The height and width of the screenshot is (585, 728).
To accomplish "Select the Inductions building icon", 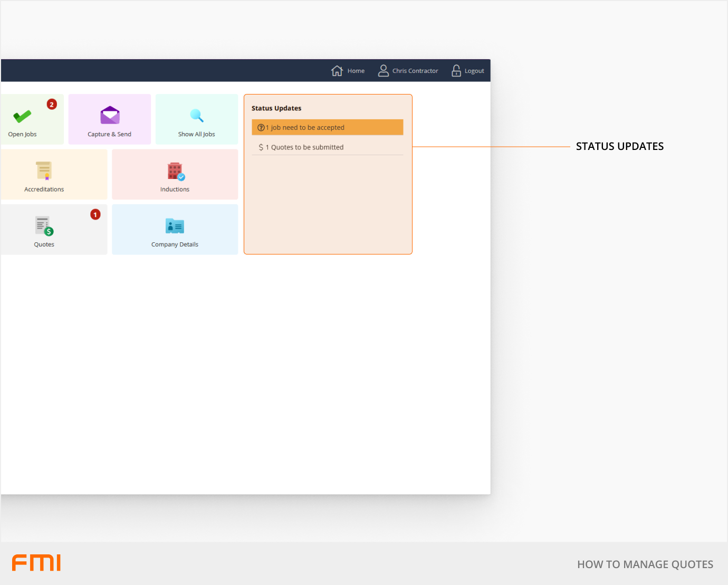I will click(x=176, y=172).
